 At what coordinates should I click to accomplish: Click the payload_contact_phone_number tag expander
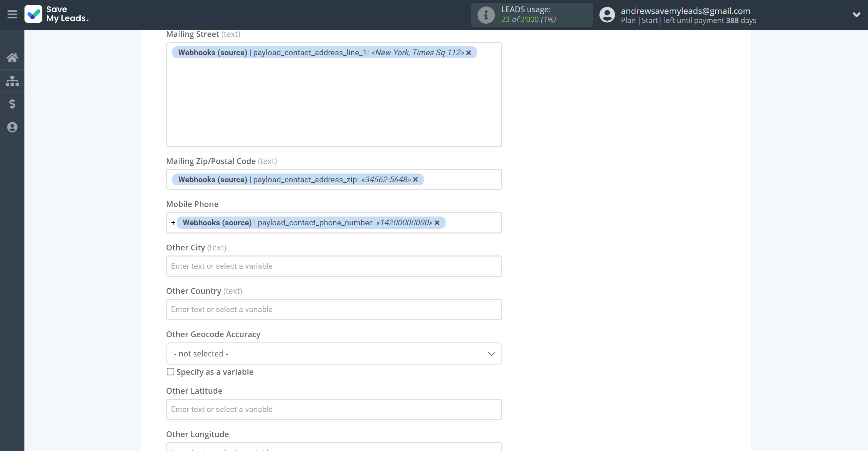173,223
